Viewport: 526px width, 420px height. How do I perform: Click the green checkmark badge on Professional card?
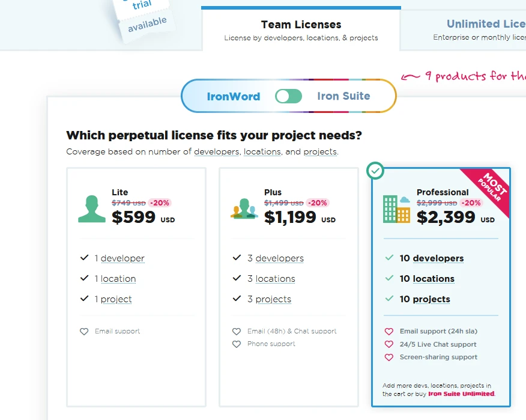375,171
